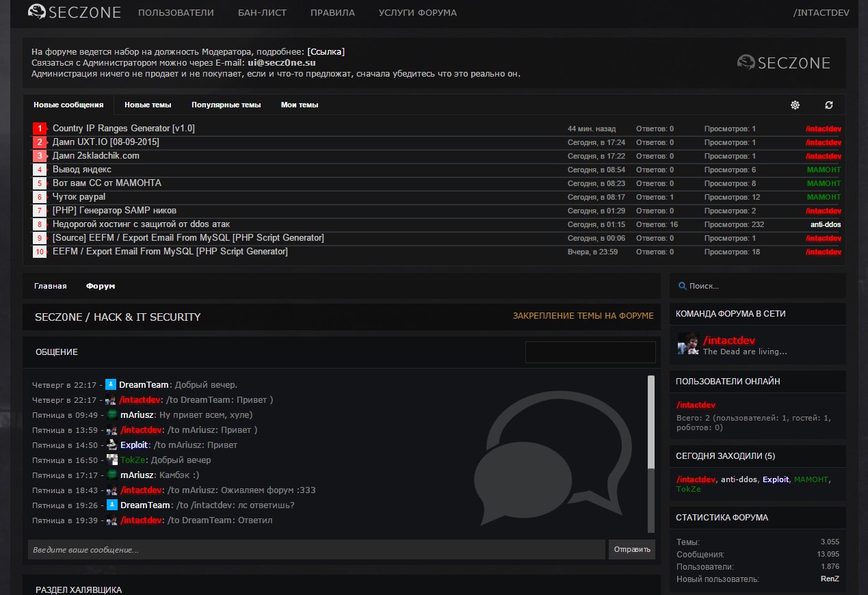Screen dimensions: 868x595
Task: Select the "Мои темы" tab
Action: click(x=300, y=105)
